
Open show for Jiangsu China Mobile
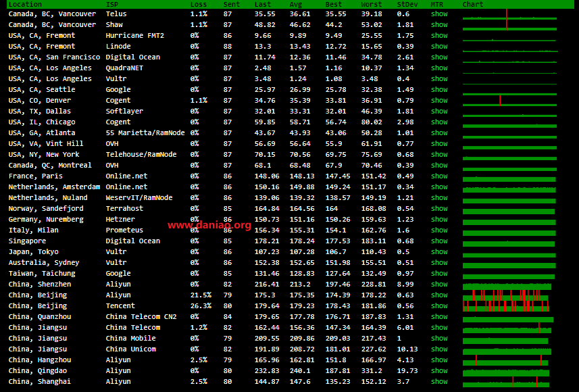[x=439, y=339]
